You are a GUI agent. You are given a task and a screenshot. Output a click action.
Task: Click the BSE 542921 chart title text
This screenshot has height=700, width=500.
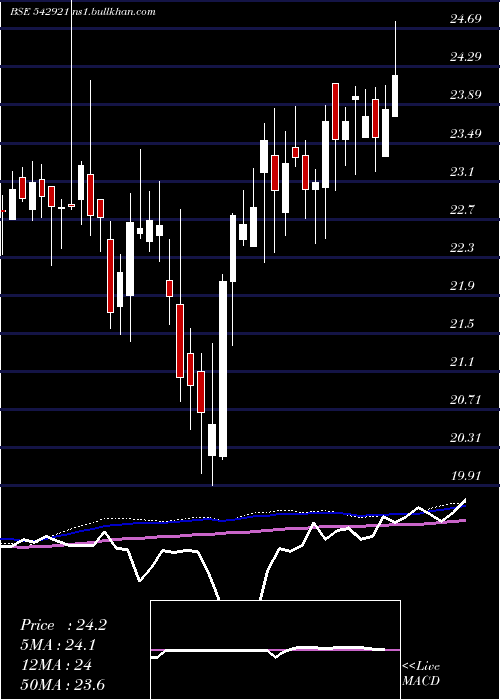pyautogui.click(x=39, y=12)
